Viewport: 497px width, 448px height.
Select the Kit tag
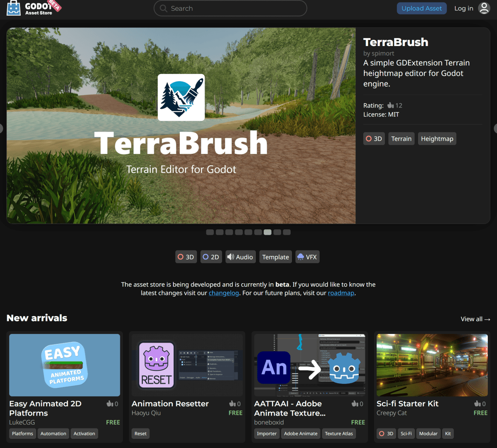tap(448, 433)
